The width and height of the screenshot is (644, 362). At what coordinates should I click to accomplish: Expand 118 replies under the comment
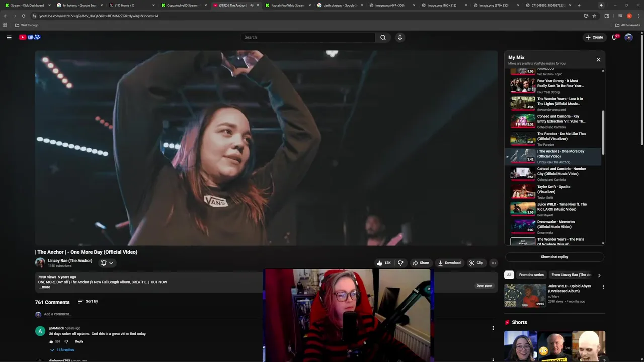[62, 350]
